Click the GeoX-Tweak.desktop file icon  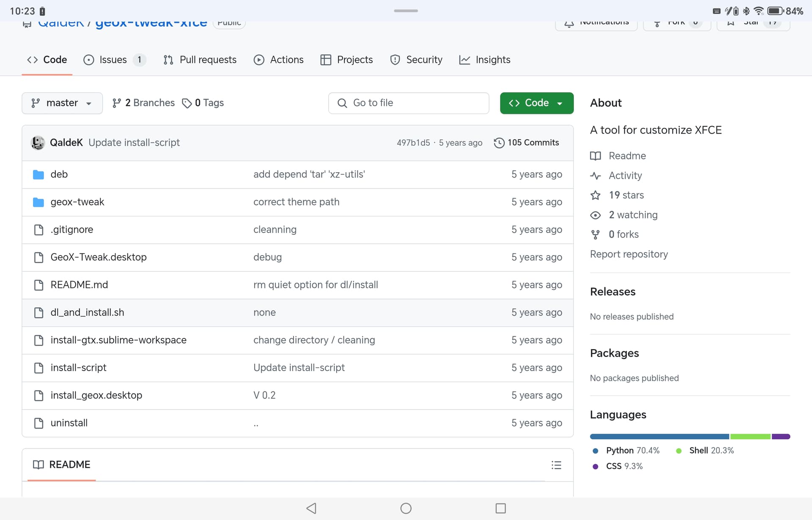[38, 257]
